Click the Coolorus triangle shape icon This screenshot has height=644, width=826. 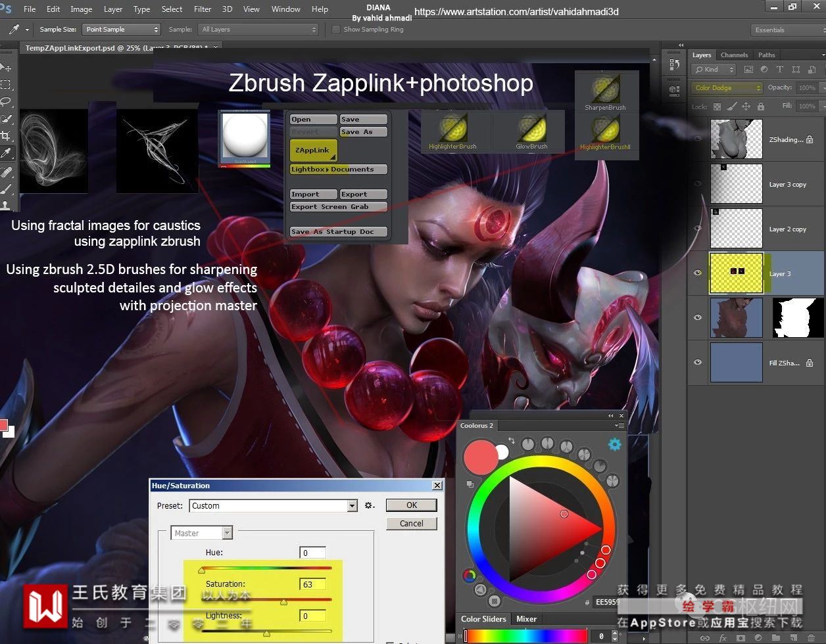[481, 589]
